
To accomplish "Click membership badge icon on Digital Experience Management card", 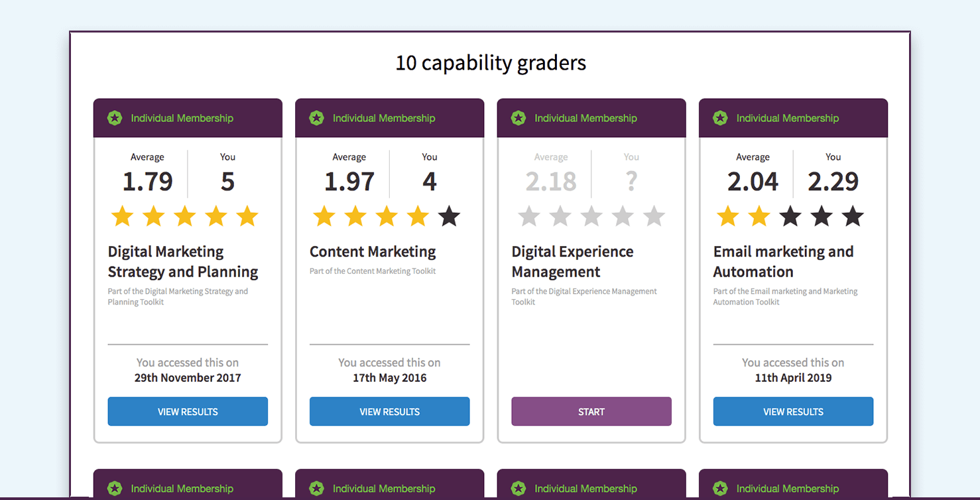I will coord(519,118).
